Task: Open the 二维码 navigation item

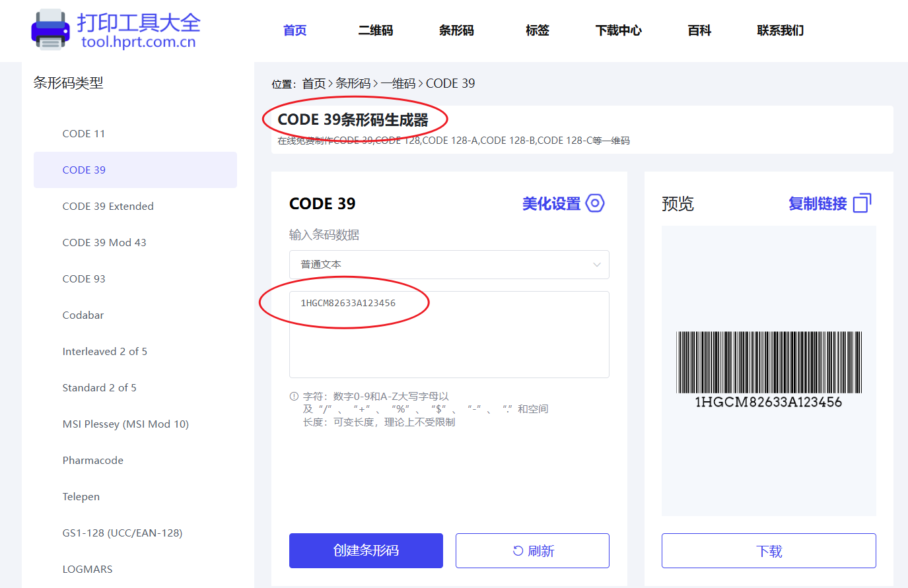Action: (x=375, y=30)
